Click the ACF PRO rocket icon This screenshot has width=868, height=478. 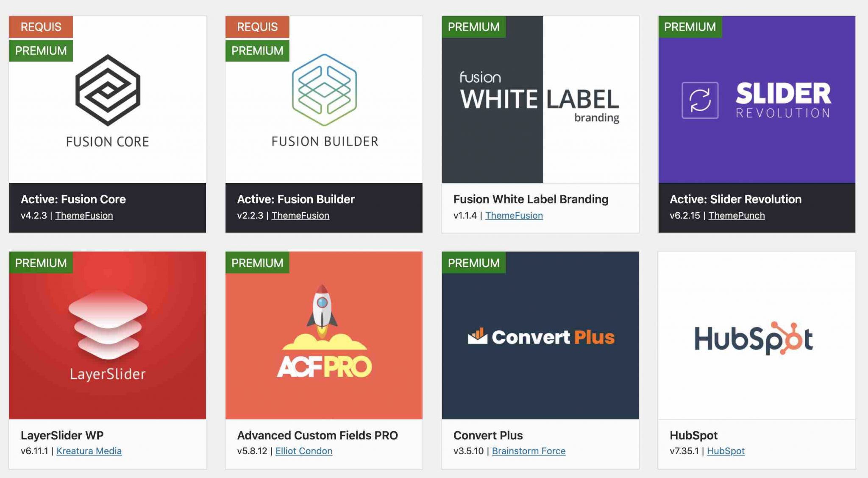(322, 312)
